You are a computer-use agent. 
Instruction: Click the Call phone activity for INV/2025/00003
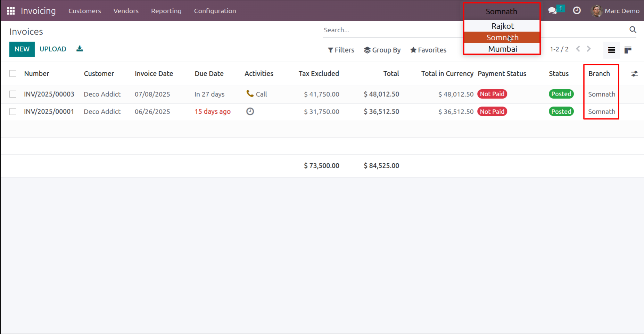pyautogui.click(x=257, y=94)
